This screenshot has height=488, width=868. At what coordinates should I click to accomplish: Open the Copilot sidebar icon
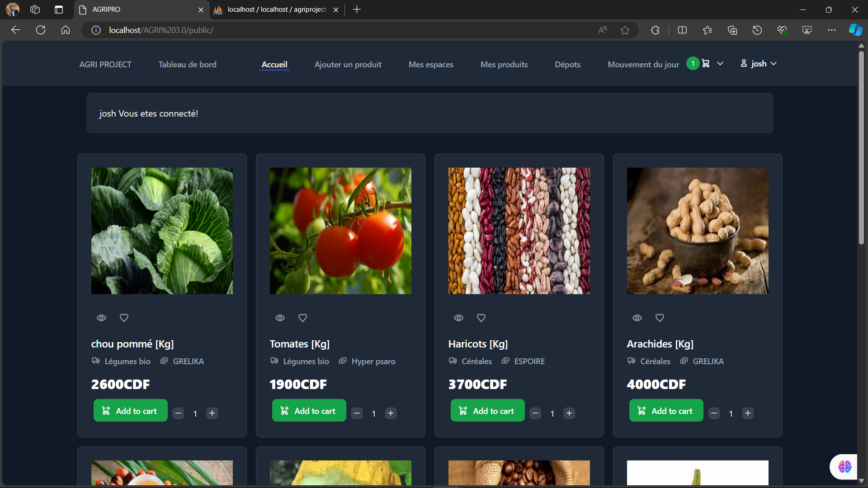855,30
